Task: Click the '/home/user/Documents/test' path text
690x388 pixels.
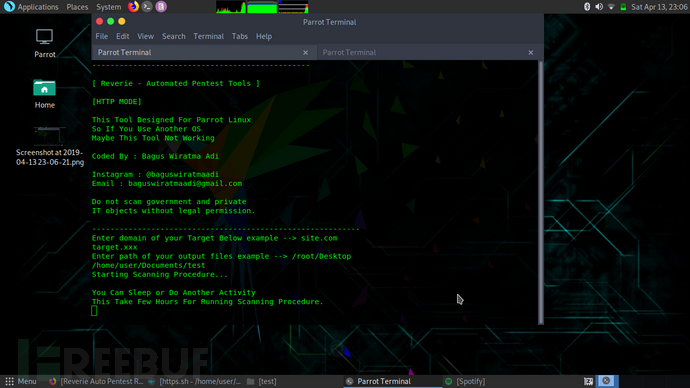Action: [148, 265]
